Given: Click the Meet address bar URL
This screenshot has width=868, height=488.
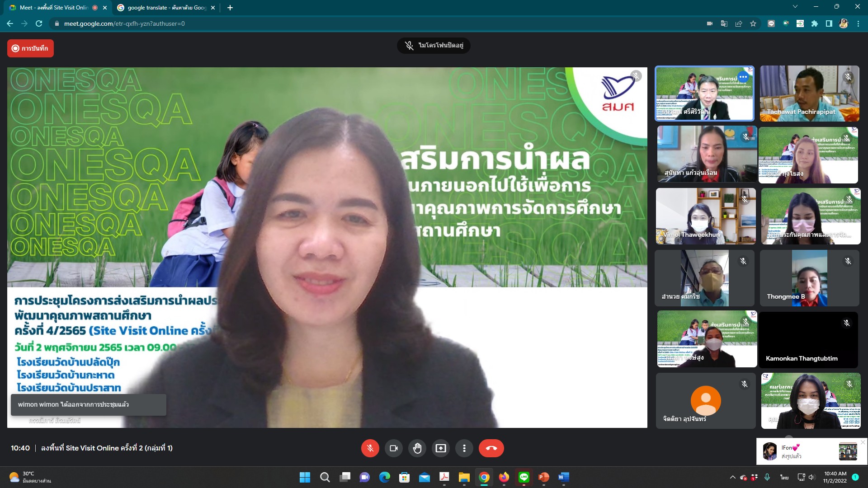Looking at the screenshot, I should pos(124,23).
